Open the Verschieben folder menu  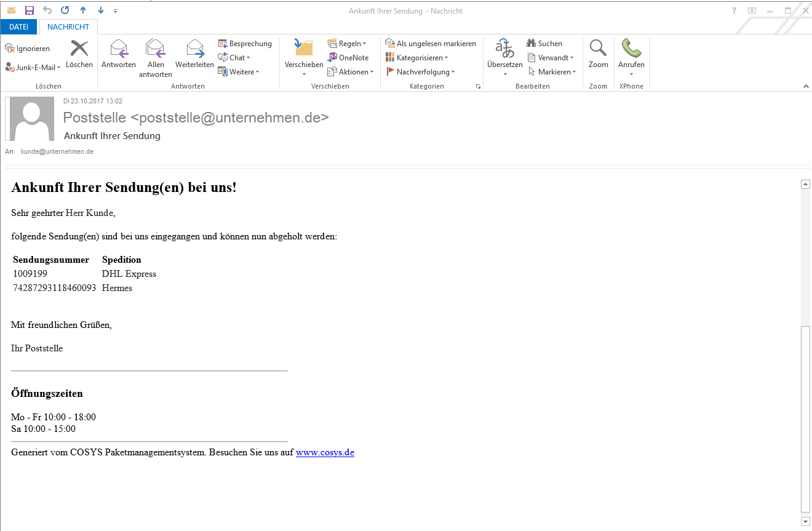pos(304,58)
